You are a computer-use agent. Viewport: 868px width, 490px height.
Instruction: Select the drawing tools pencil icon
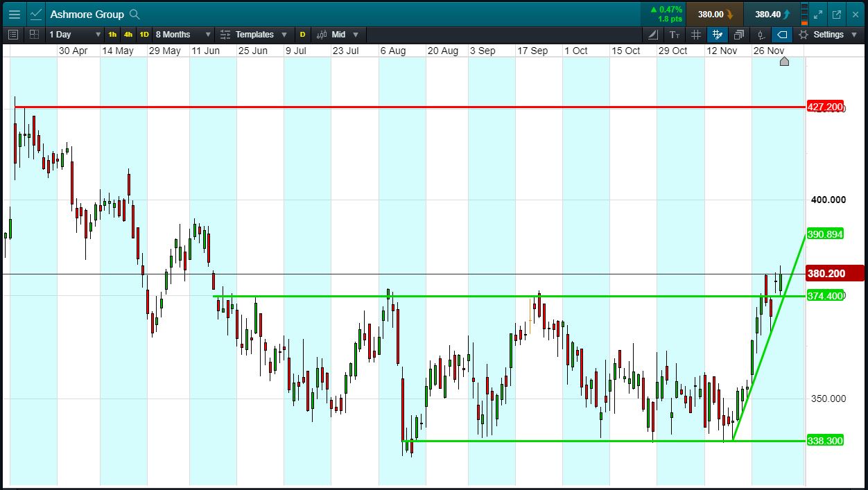click(x=653, y=35)
